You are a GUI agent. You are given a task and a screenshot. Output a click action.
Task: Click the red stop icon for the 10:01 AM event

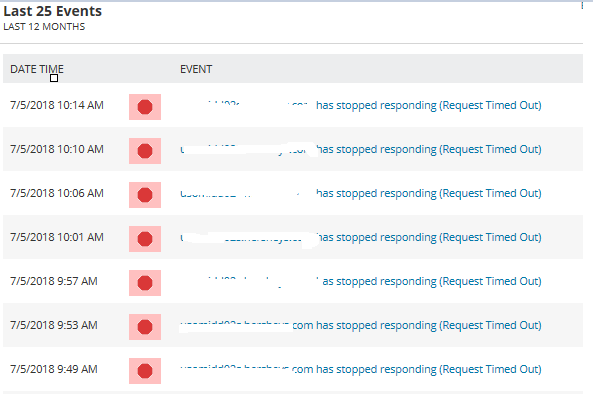[x=145, y=239]
